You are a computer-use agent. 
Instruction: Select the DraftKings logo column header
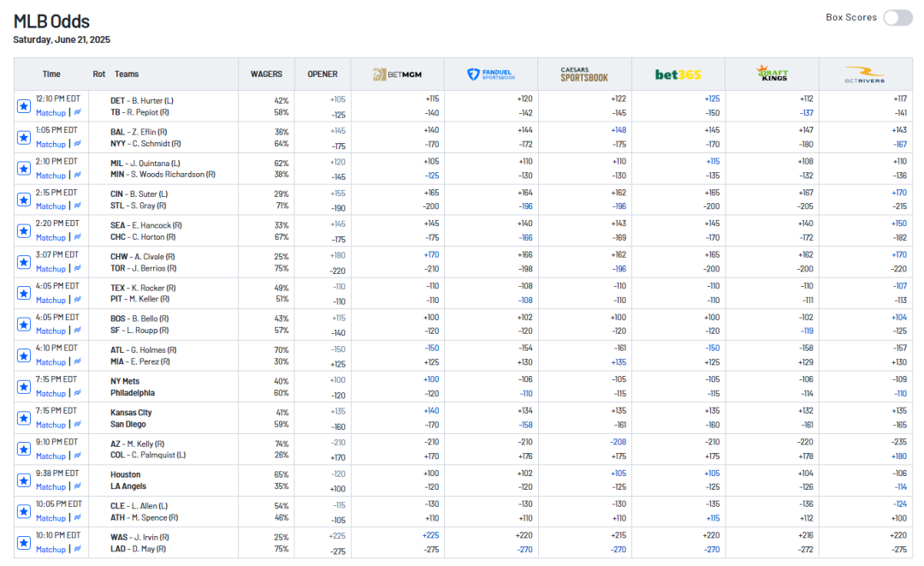(772, 74)
